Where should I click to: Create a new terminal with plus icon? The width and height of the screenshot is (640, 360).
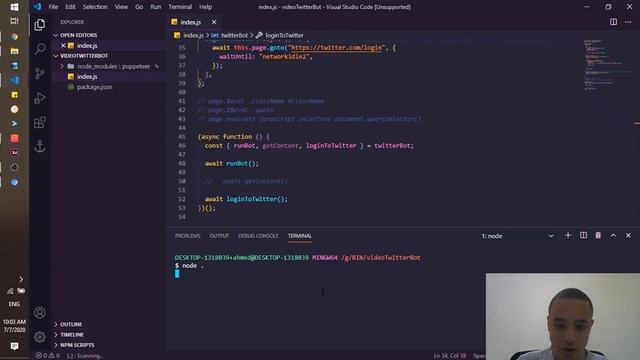point(568,236)
